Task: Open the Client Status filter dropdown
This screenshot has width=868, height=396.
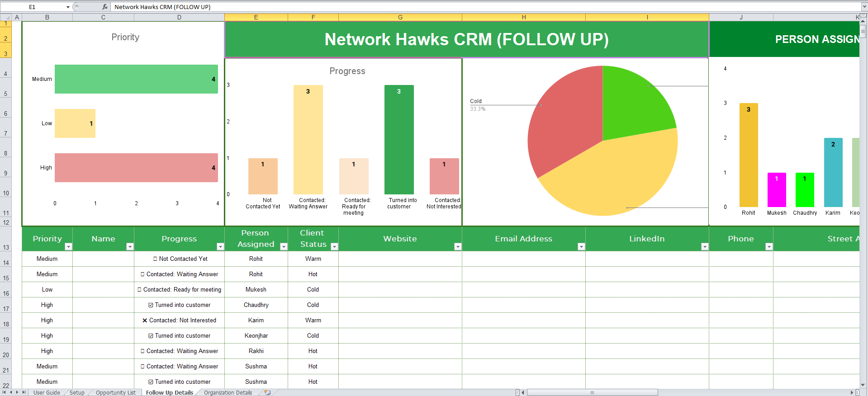Action: 334,246
